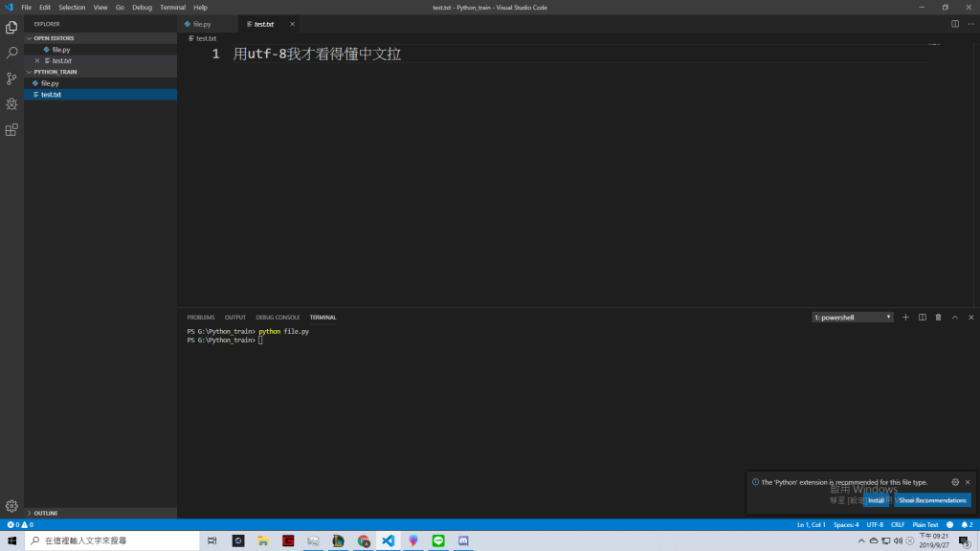Show errors and warnings in status bar
The image size is (980, 551).
[x=20, y=525]
